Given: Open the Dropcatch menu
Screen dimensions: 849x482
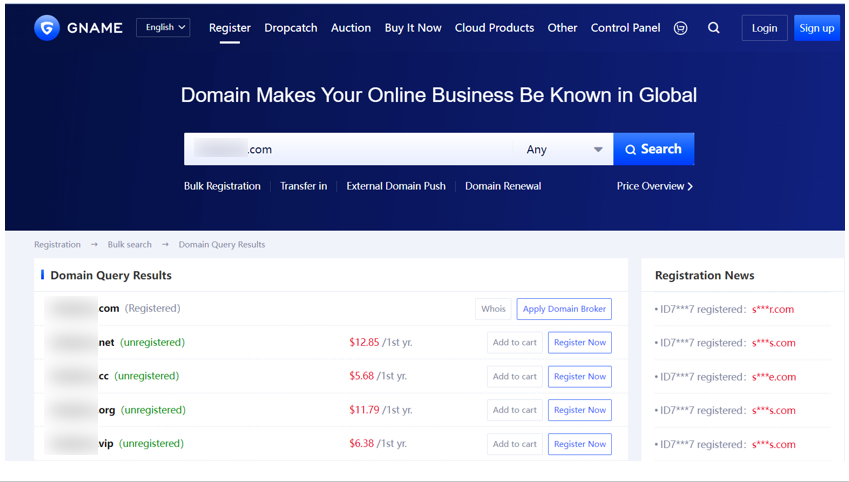Looking at the screenshot, I should (291, 28).
